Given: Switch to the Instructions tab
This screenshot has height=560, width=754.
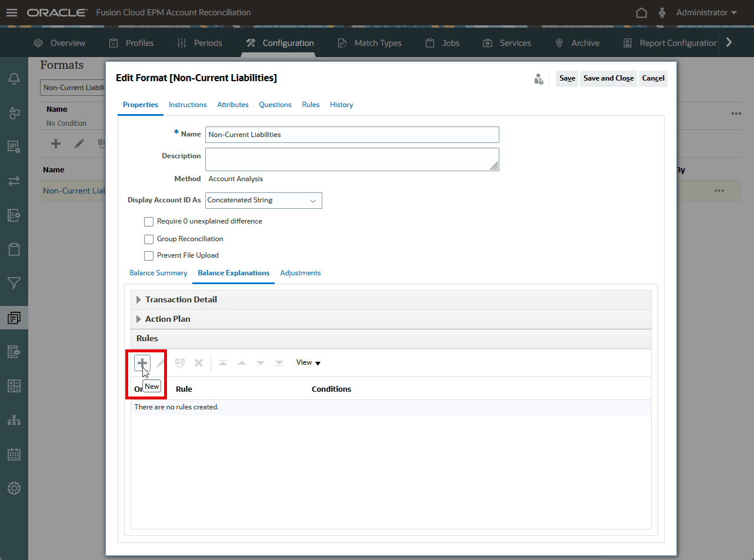Looking at the screenshot, I should tap(188, 105).
